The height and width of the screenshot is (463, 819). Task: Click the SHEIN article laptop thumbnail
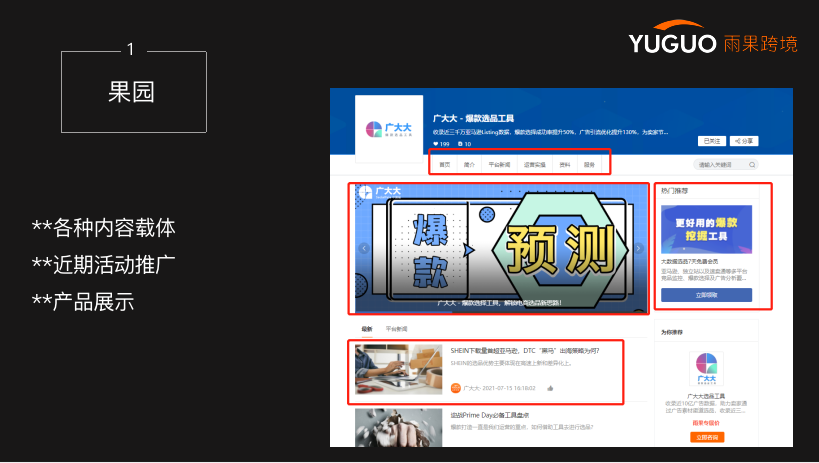point(399,369)
